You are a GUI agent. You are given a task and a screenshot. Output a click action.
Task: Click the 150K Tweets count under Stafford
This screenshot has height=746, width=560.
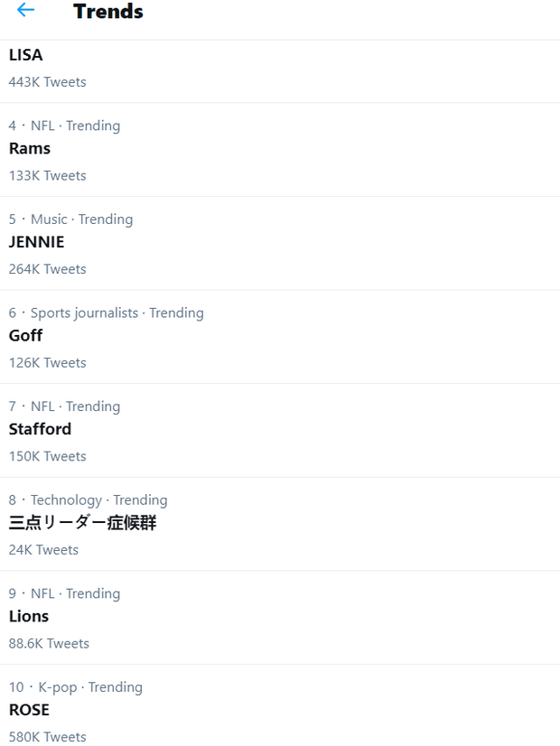tap(47, 457)
